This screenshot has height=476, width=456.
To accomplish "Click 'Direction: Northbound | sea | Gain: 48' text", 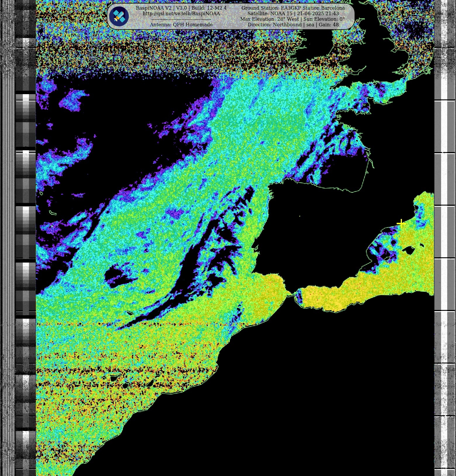I will pos(293,25).
